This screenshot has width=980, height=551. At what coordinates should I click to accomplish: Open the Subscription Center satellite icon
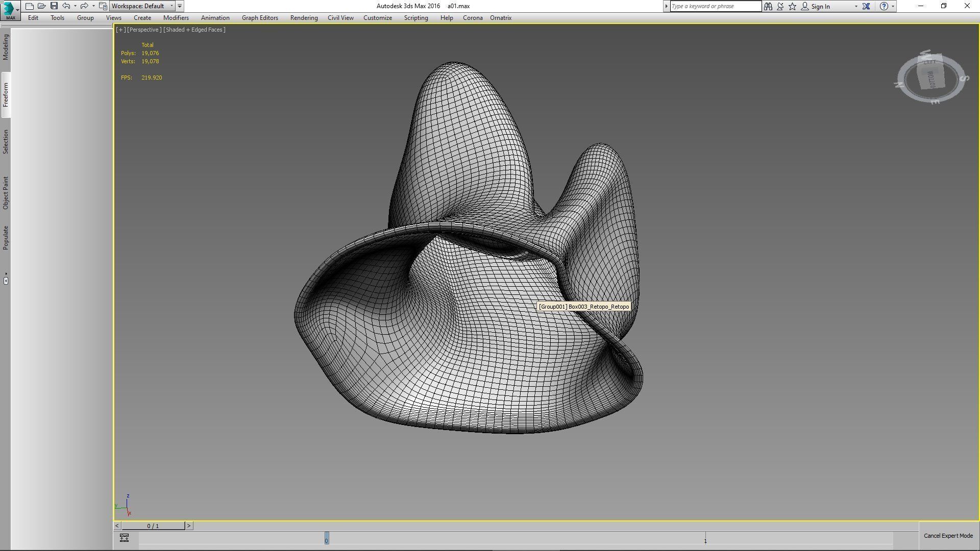780,6
